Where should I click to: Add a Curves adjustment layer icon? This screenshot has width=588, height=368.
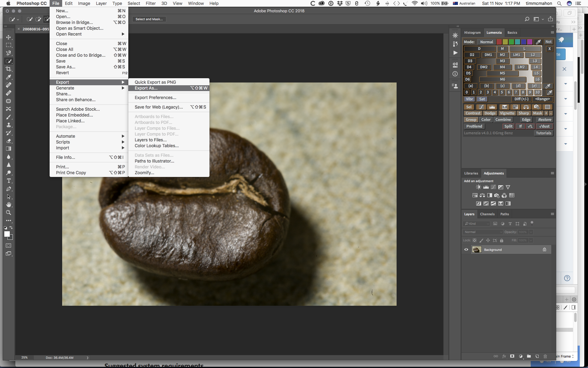[493, 187]
